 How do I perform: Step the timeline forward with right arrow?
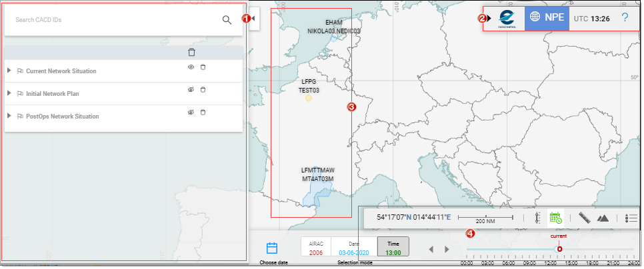[447, 249]
